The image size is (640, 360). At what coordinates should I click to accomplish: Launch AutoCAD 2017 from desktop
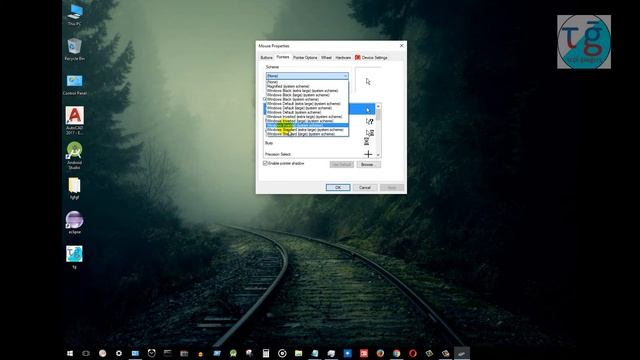75,120
